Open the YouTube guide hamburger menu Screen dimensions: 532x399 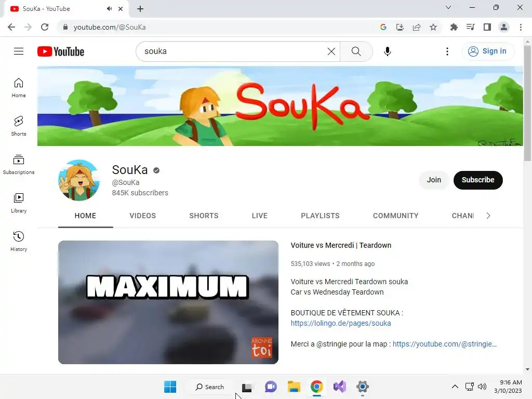click(x=19, y=51)
